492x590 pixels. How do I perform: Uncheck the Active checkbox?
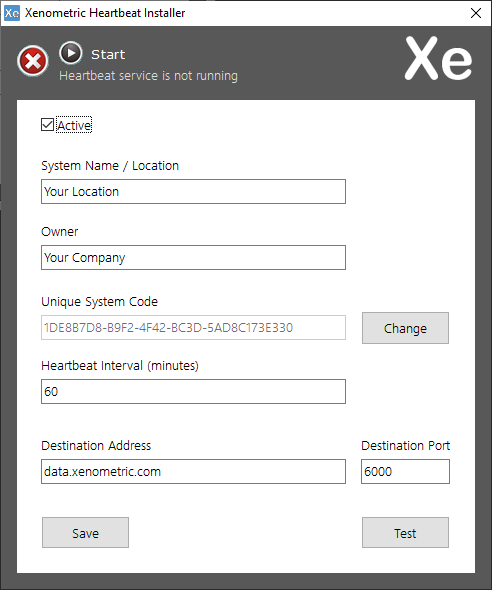(x=47, y=125)
